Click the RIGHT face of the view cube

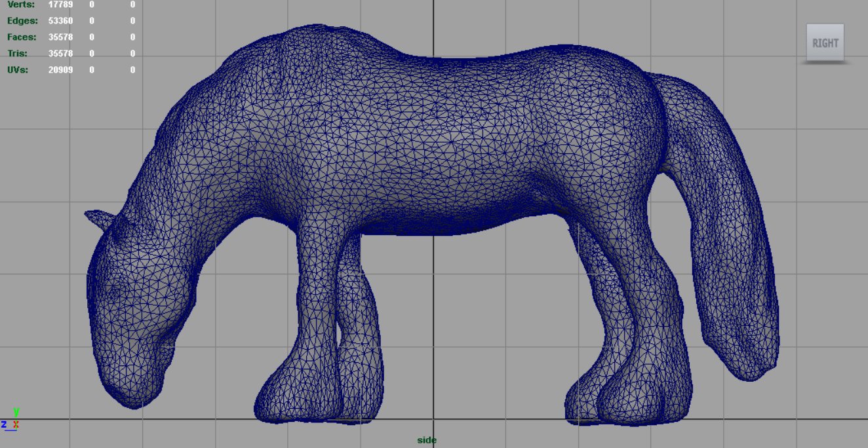[x=825, y=43]
